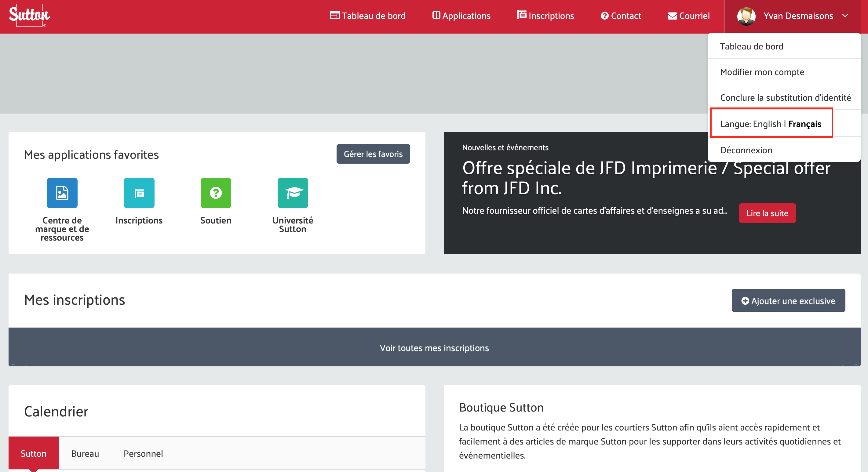Click the Inscriptions label under the teal icon

click(139, 220)
